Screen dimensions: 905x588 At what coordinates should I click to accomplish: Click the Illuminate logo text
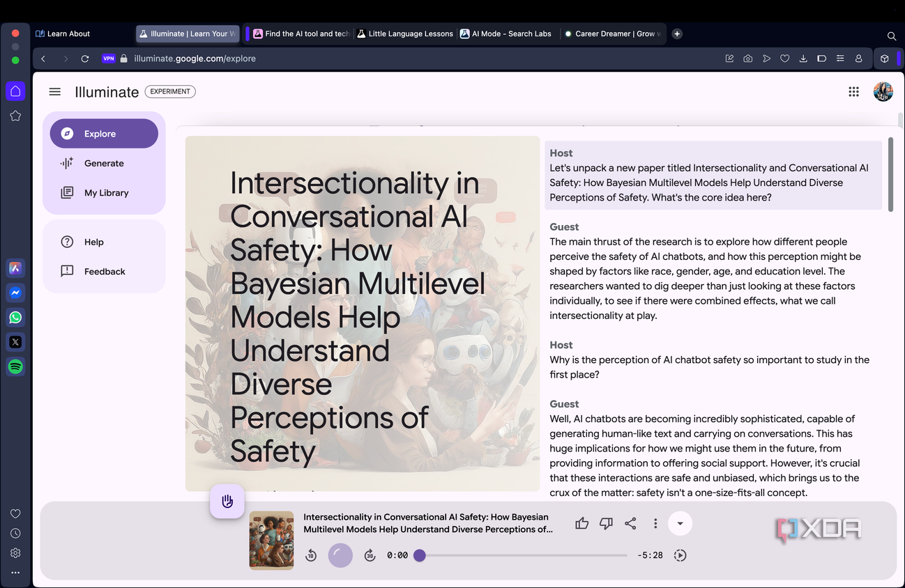[107, 92]
